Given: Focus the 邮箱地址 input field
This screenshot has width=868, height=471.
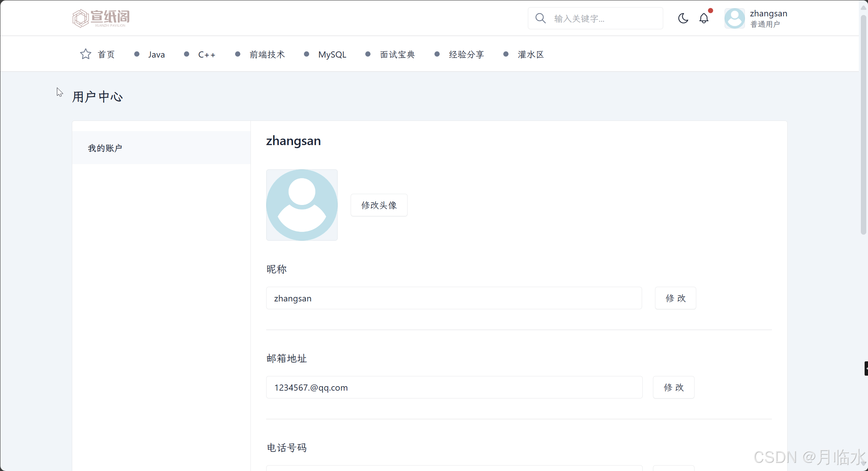Looking at the screenshot, I should [454, 387].
